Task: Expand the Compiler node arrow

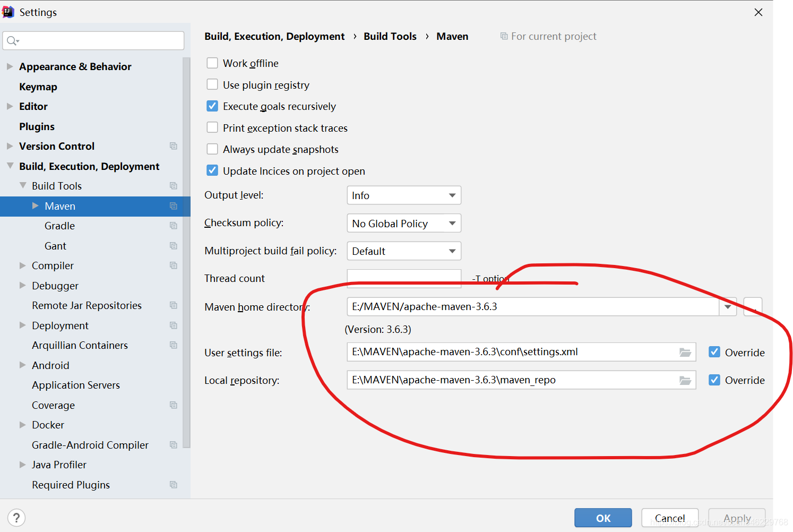Action: [23, 265]
